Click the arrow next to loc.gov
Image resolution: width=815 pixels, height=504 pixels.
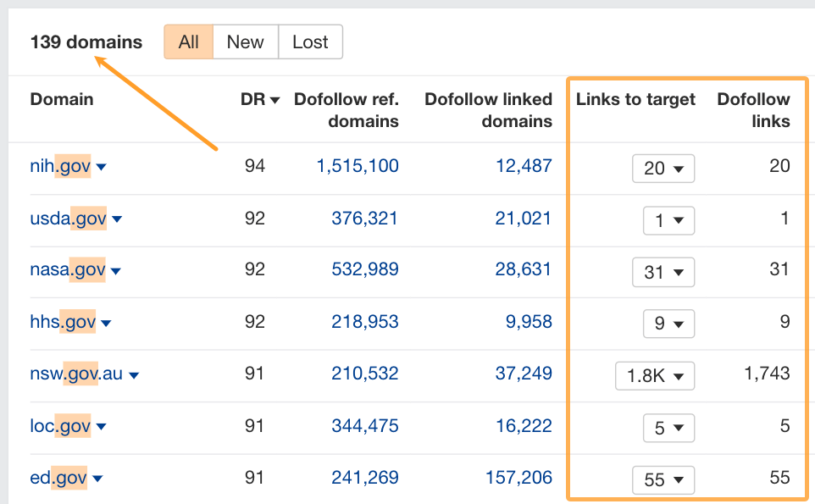pos(102,427)
